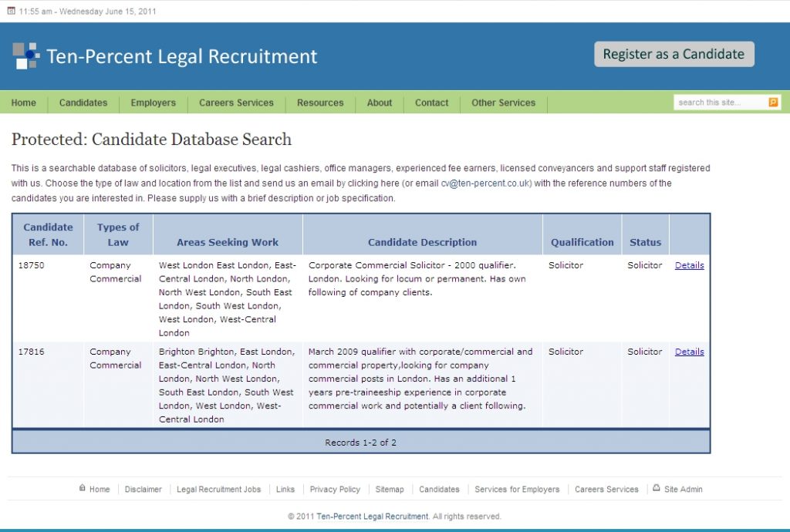Click the home icon in footer

click(x=82, y=488)
